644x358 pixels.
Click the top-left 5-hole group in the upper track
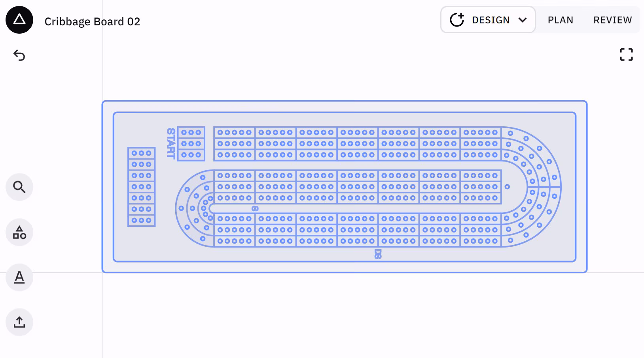coord(235,133)
